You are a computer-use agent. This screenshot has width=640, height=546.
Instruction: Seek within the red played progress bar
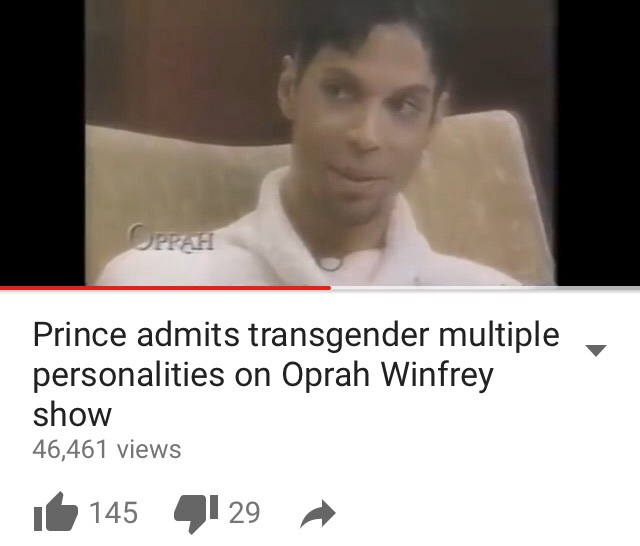click(x=165, y=288)
